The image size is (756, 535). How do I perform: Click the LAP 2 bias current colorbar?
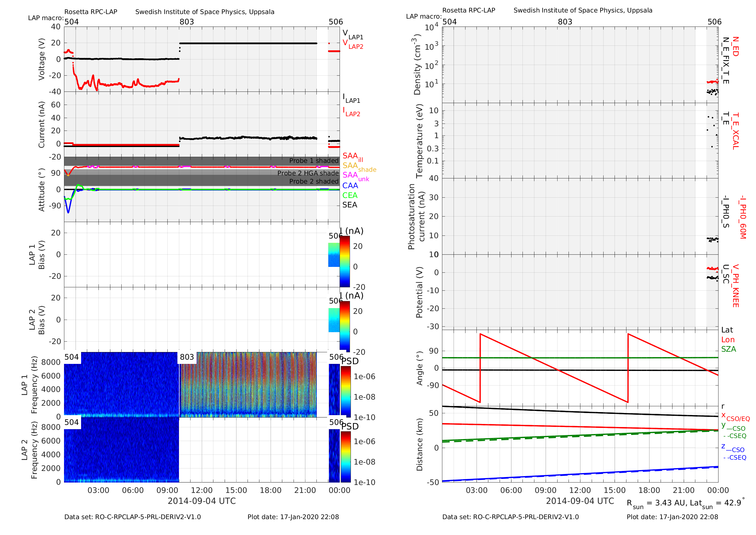coord(344,326)
